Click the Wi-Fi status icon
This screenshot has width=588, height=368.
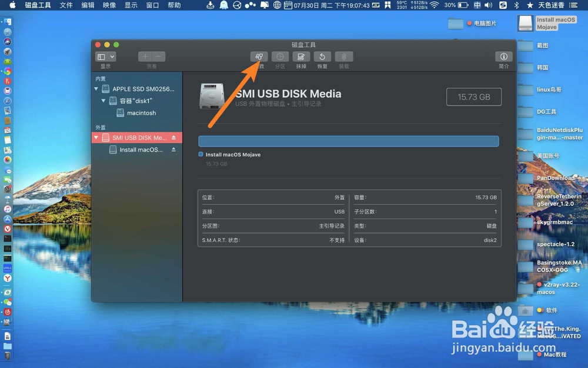435,5
